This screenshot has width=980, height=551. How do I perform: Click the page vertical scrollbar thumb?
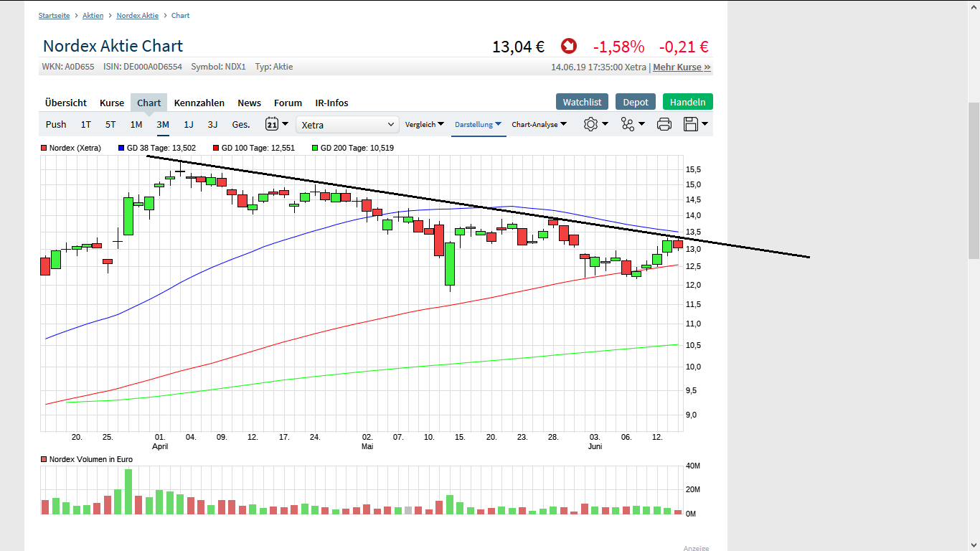coord(974,181)
